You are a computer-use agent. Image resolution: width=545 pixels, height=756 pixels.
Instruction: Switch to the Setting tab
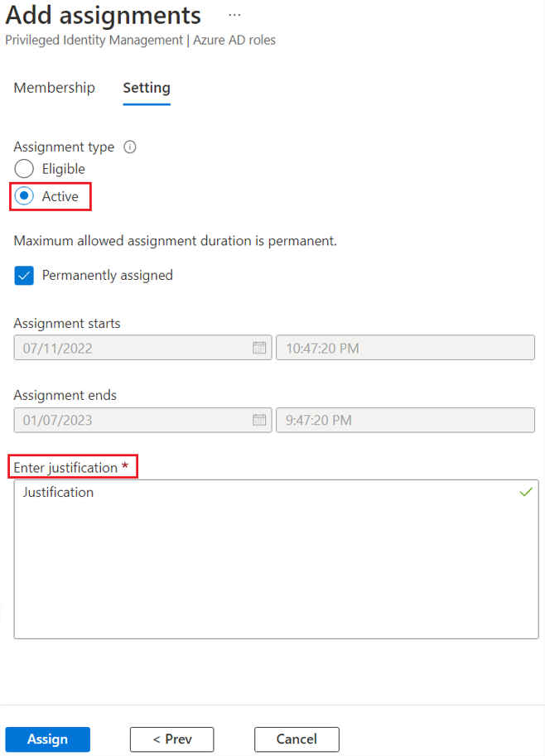(147, 88)
